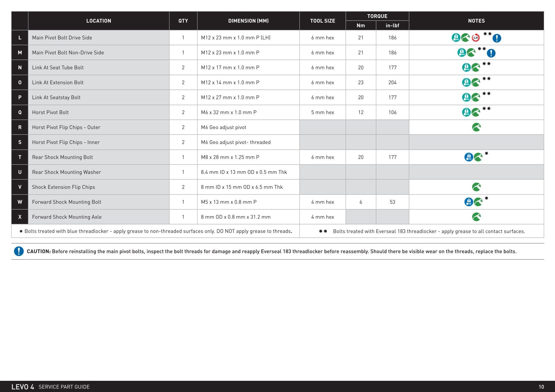Image resolution: width=555 pixels, height=392 pixels.
Task: Click the blue caution icon beside CAUTION text
Action: (19, 251)
